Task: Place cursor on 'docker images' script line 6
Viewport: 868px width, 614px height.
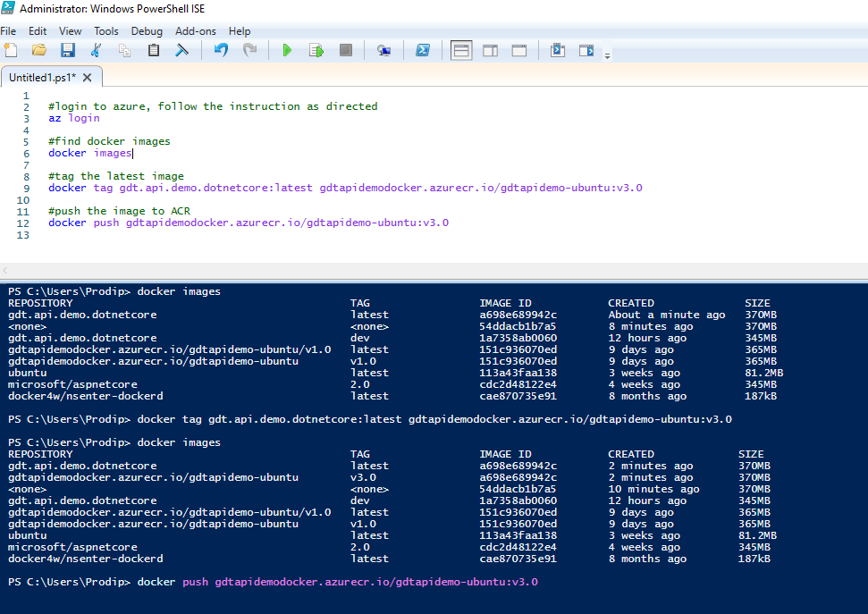Action: tap(90, 153)
